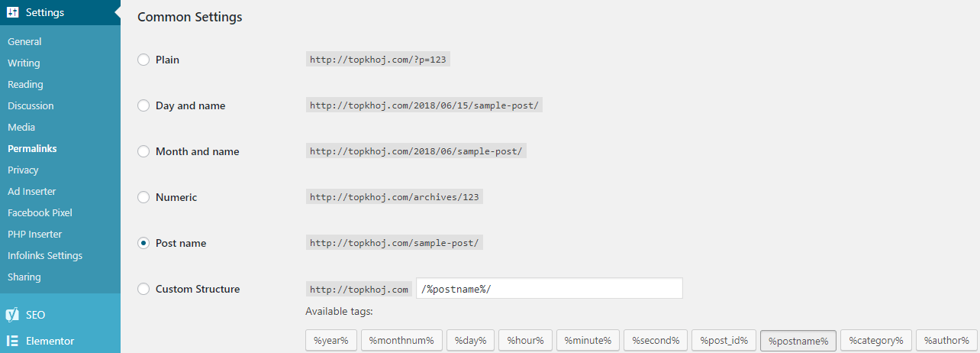Click the %post_id% tag button

coord(724,340)
